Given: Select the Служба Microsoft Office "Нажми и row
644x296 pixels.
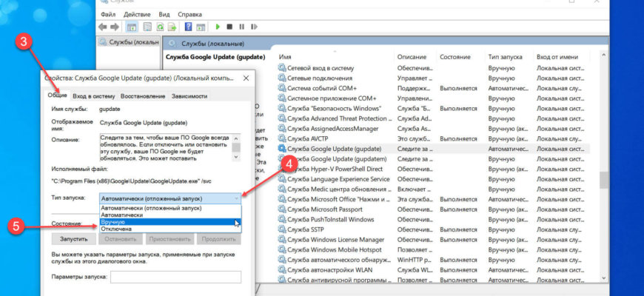Looking at the screenshot, I should point(433,199).
